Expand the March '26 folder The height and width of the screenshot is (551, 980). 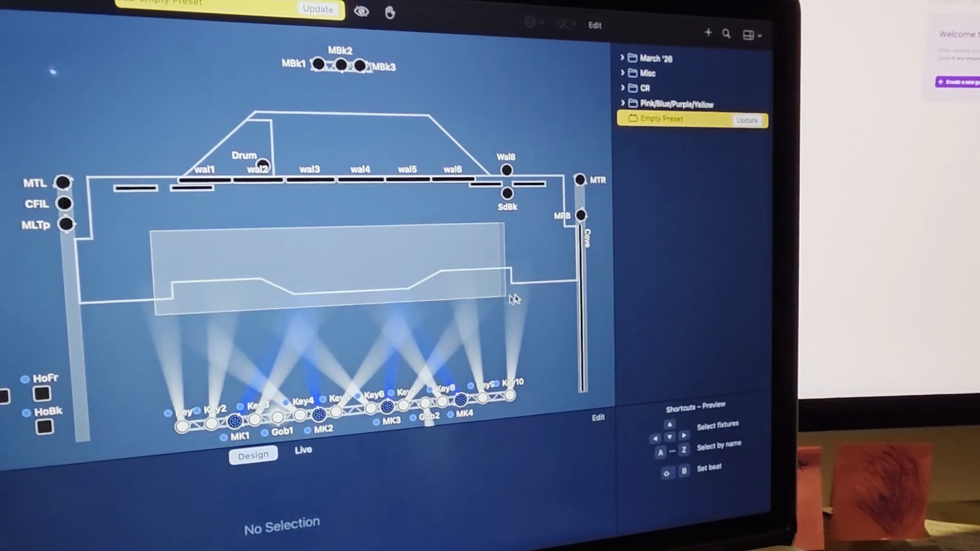point(623,58)
